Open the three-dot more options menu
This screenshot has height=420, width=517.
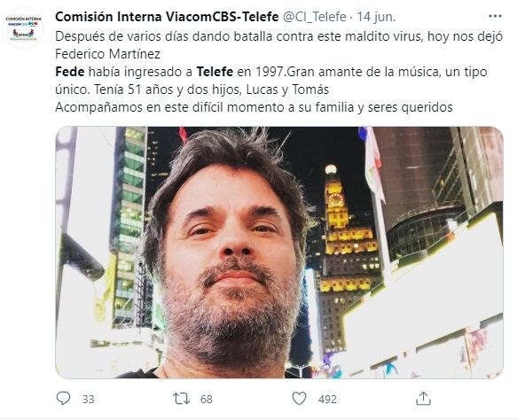pos(495,16)
